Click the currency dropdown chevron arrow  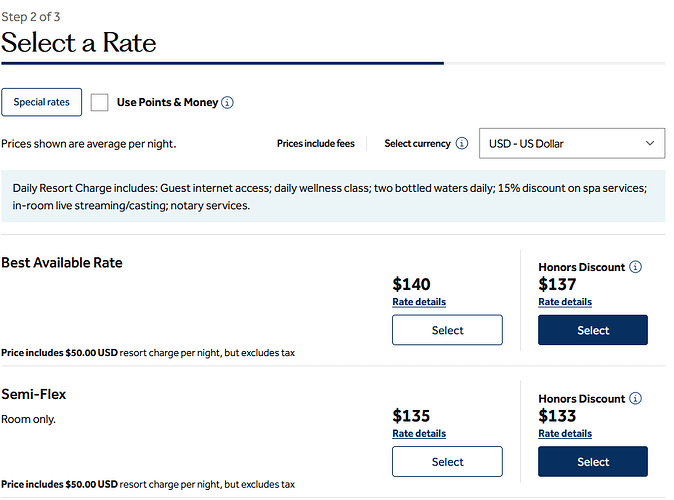650,144
